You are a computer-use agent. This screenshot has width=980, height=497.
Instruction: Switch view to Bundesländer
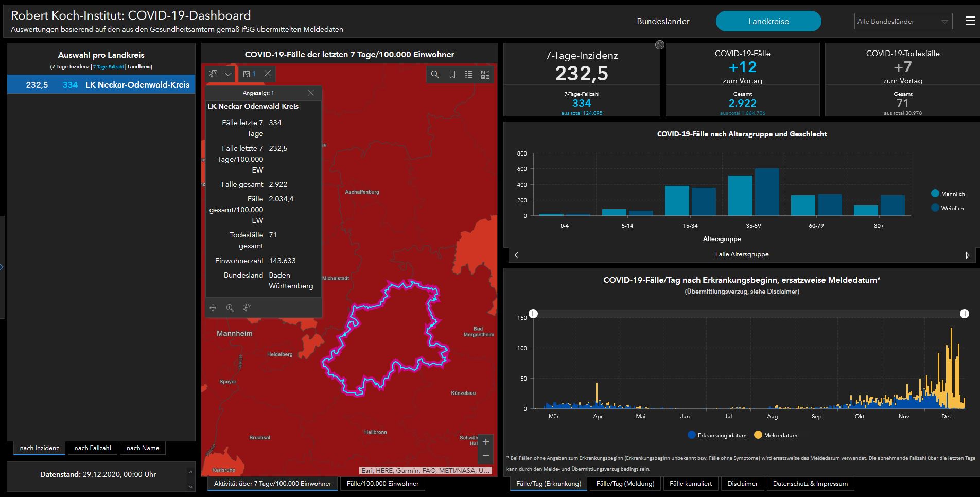coord(663,21)
